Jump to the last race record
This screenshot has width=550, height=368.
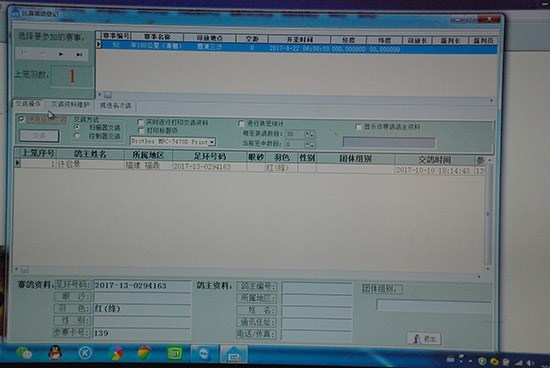(x=79, y=54)
